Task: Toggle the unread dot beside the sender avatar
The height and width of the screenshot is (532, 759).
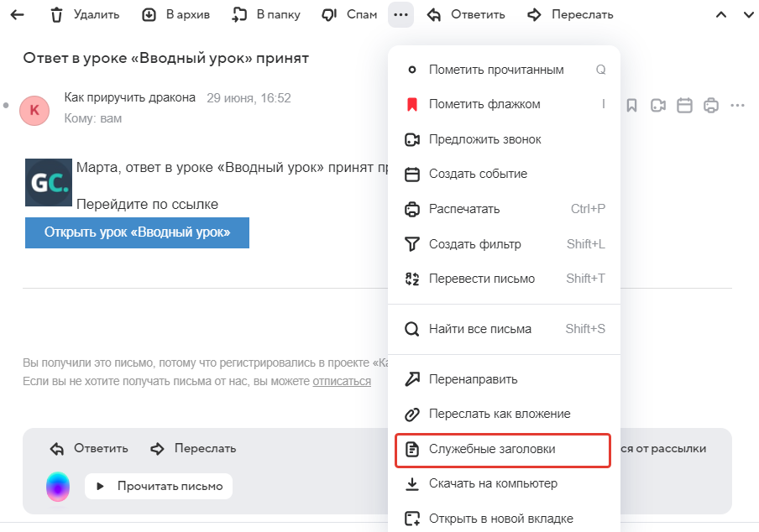Action: coord(6,106)
